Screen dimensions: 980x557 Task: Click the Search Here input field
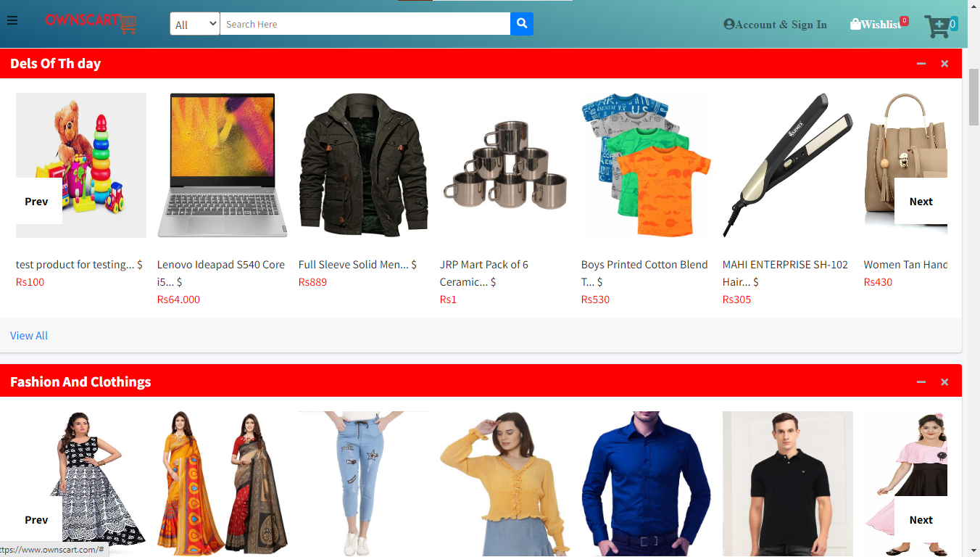365,24
